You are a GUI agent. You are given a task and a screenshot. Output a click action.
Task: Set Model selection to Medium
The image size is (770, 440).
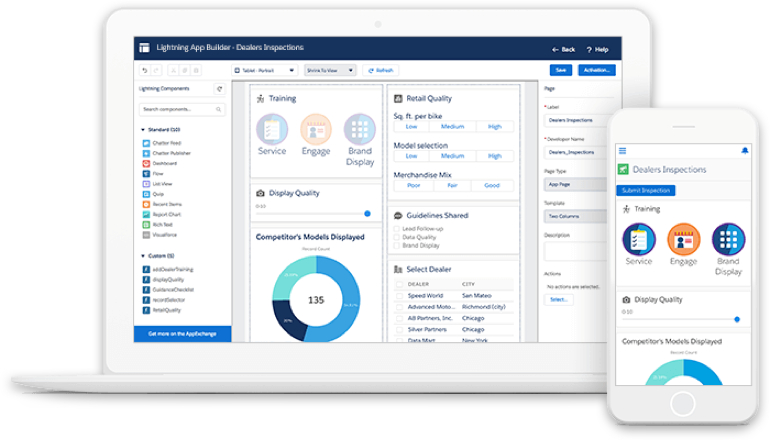[x=452, y=156]
